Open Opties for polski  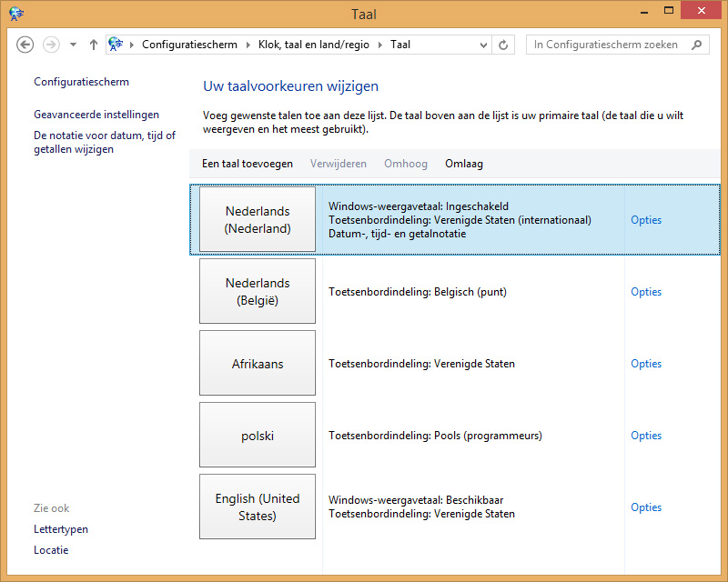click(x=646, y=436)
